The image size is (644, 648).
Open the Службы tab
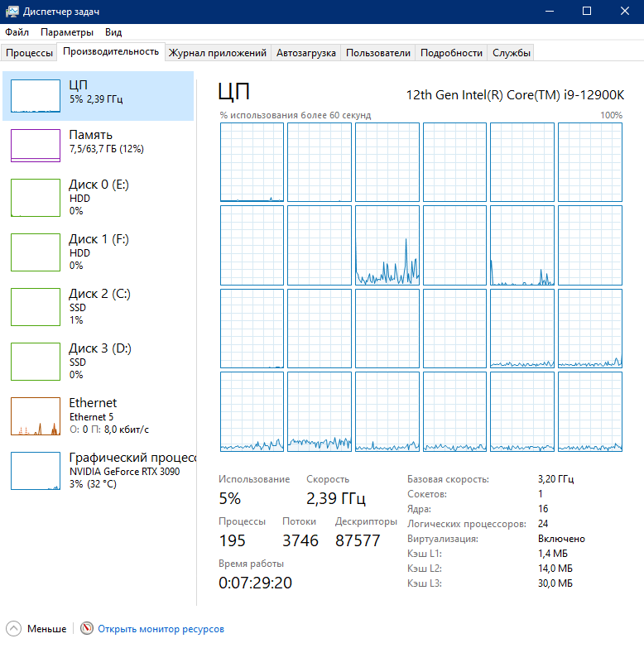pyautogui.click(x=511, y=53)
